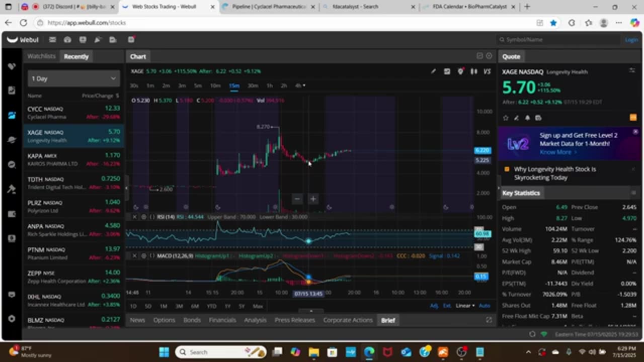644x362 pixels.
Task: Click the 6.220 price label on chart axis
Action: (482, 150)
